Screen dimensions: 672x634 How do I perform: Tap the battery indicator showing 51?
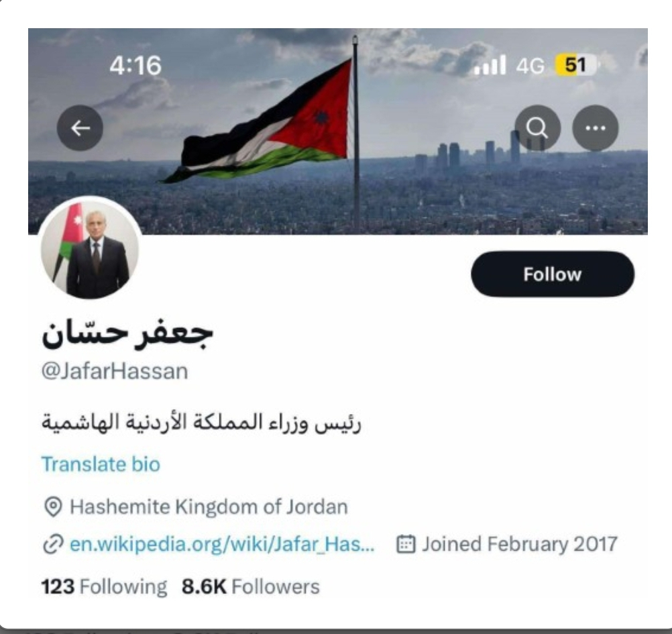575,65
